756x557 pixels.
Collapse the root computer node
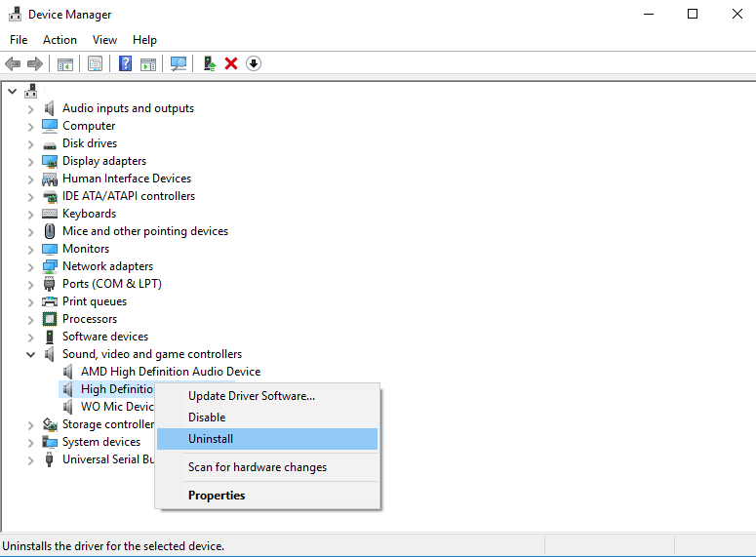[13, 91]
